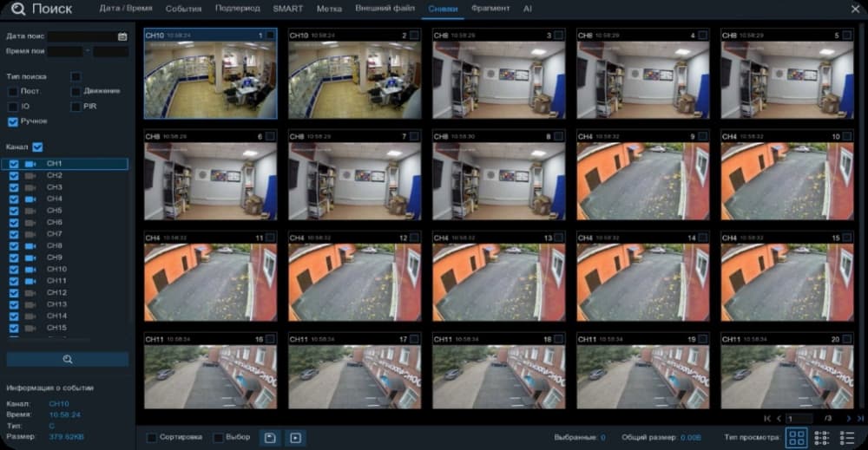This screenshot has width=868, height=450.
Task: Open the SMART tab
Action: coord(288,9)
